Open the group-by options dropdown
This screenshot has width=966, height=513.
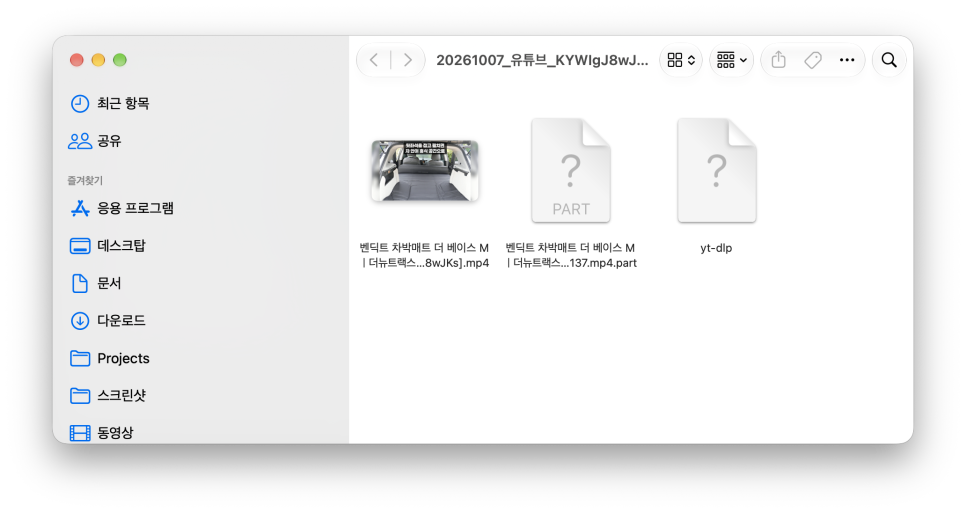point(731,60)
